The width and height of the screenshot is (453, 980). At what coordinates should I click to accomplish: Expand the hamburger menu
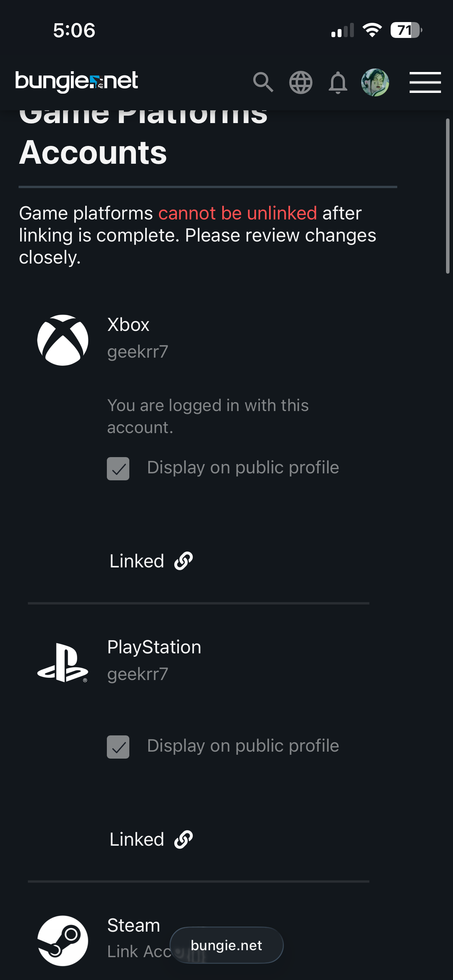[x=425, y=82]
